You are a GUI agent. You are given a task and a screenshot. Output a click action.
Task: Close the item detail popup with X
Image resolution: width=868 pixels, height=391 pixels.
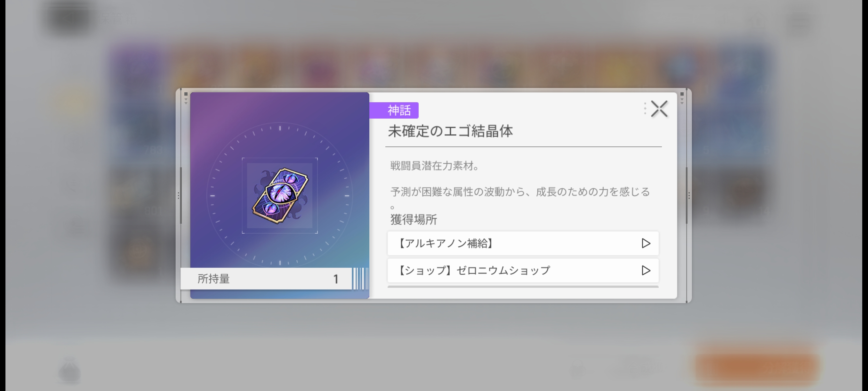tap(659, 109)
